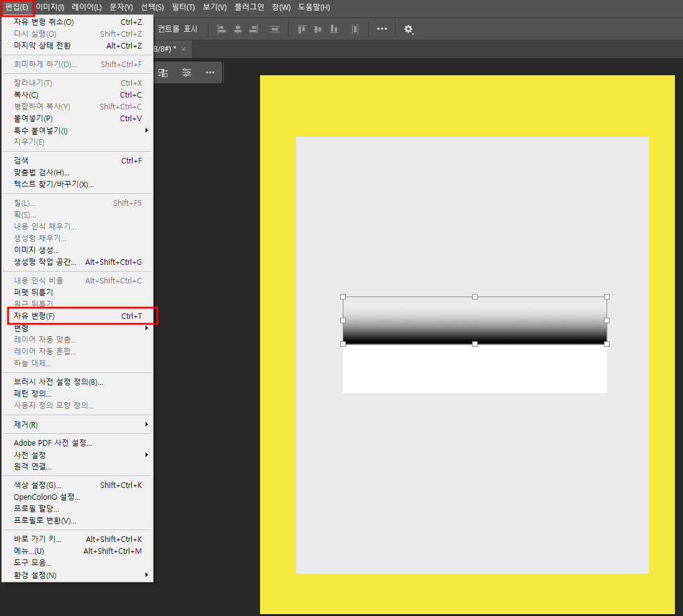Click top-center transform handle of gradient box

point(475,297)
